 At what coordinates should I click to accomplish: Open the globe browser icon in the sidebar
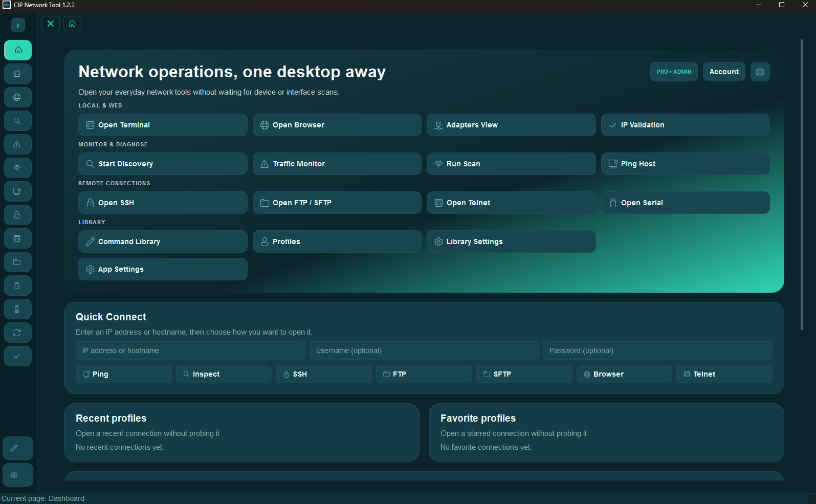coord(18,97)
